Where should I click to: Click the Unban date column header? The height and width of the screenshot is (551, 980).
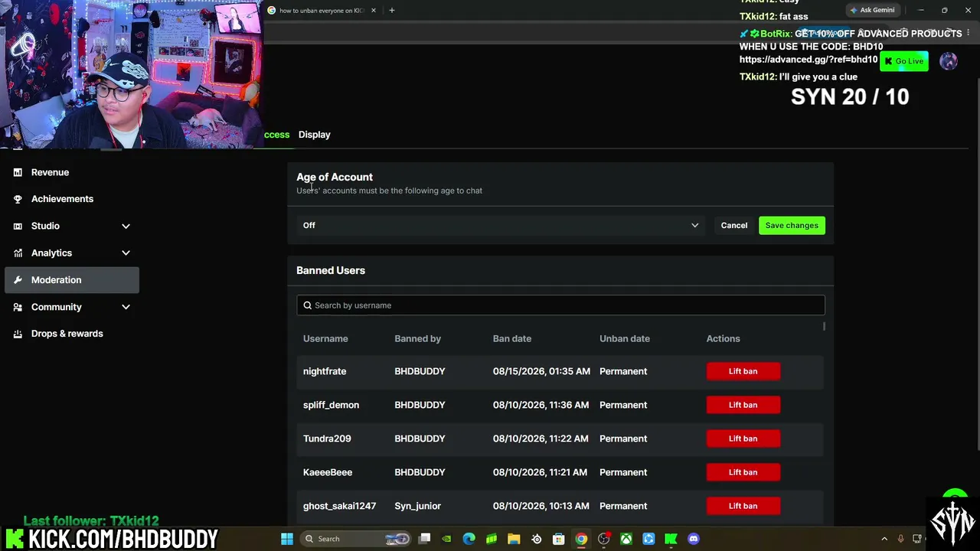click(625, 338)
